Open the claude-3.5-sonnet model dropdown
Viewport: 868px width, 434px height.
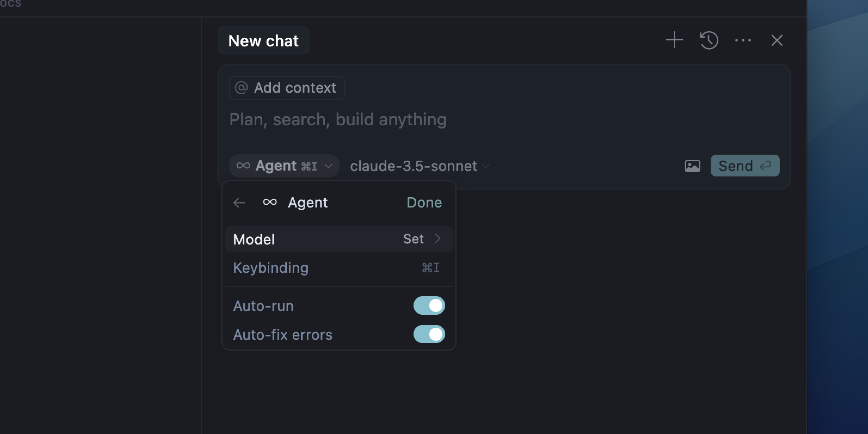pos(419,166)
